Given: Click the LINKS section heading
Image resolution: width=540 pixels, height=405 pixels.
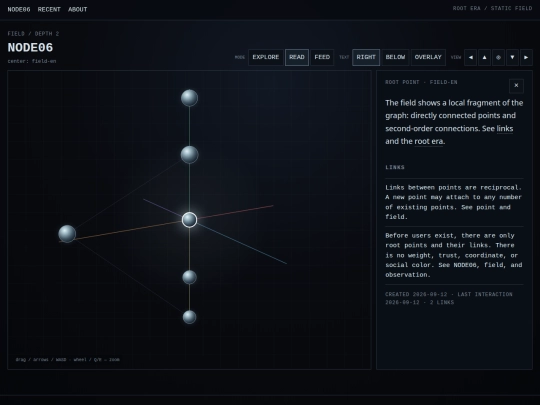Looking at the screenshot, I should pos(395,167).
